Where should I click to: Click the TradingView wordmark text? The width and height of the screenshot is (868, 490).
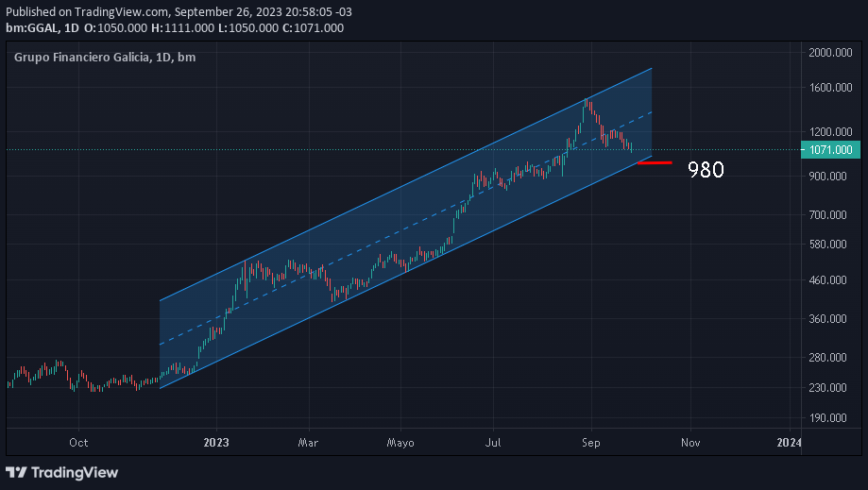click(76, 472)
